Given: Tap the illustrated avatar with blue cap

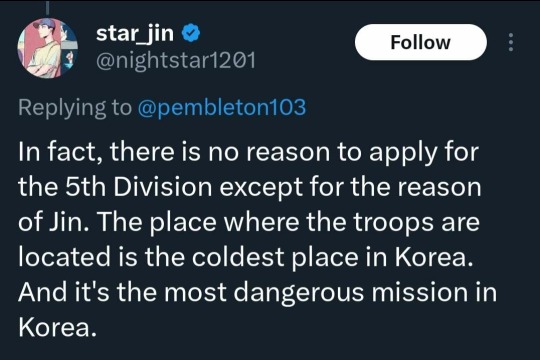Looking at the screenshot, I should point(48,48).
